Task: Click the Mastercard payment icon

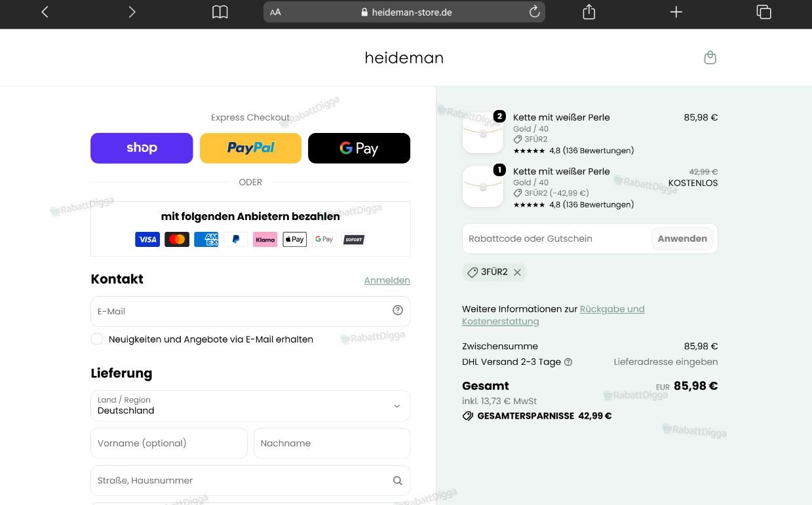Action: click(177, 239)
